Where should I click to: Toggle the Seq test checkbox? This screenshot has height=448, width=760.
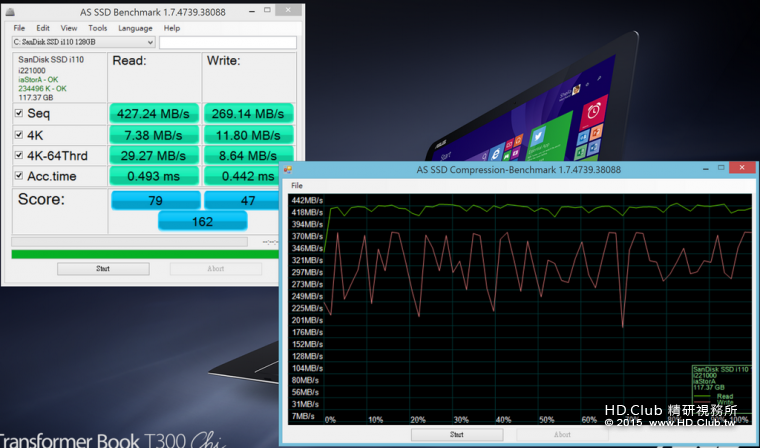click(19, 113)
